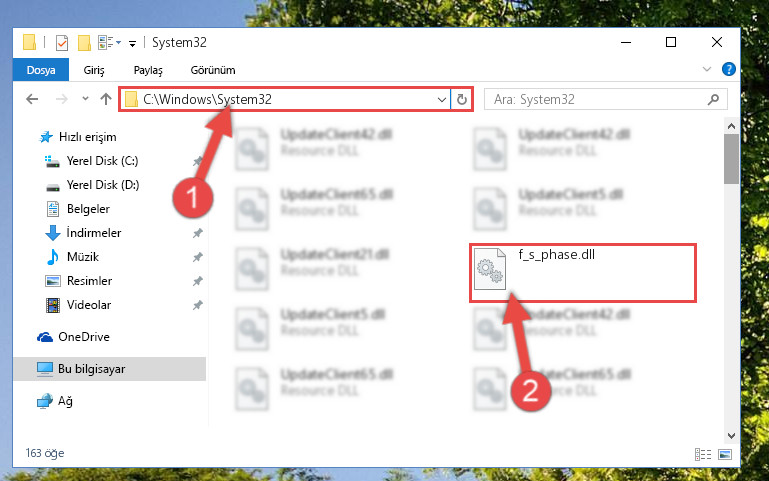This screenshot has height=481, width=769.
Task: Go up one folder level arrow
Action: (x=105, y=100)
